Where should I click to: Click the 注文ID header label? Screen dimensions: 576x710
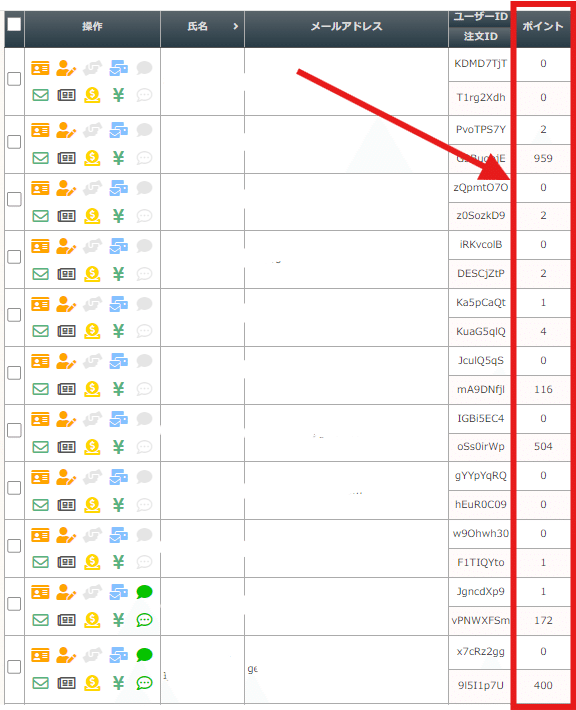(481, 36)
